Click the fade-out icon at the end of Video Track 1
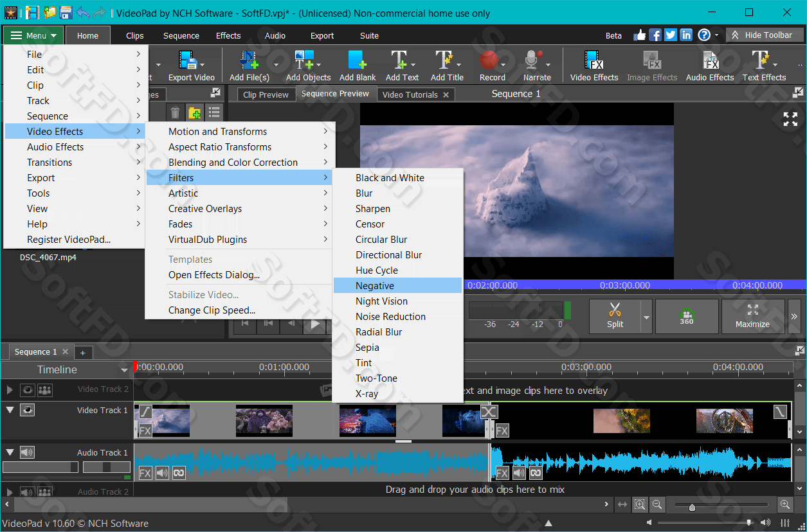The image size is (807, 532). [x=780, y=411]
